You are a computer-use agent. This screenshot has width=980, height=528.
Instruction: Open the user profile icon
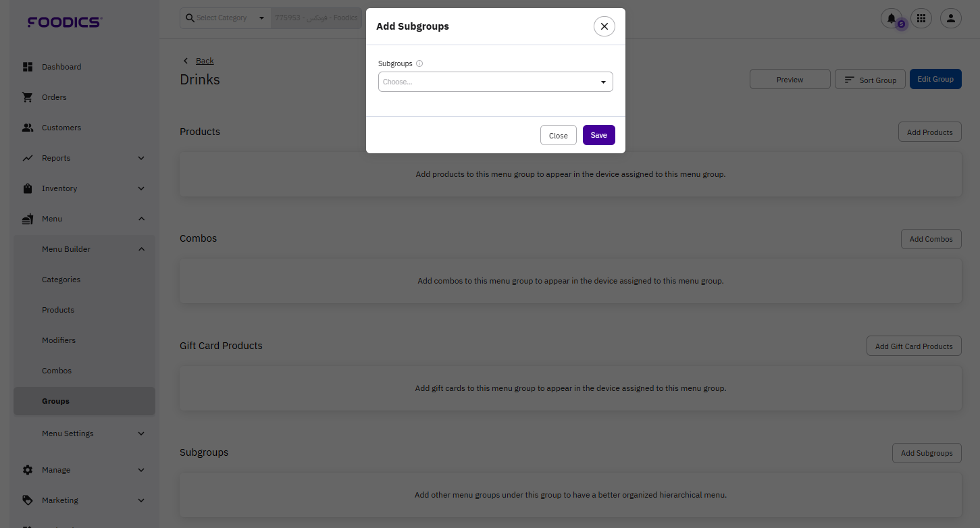click(x=950, y=18)
